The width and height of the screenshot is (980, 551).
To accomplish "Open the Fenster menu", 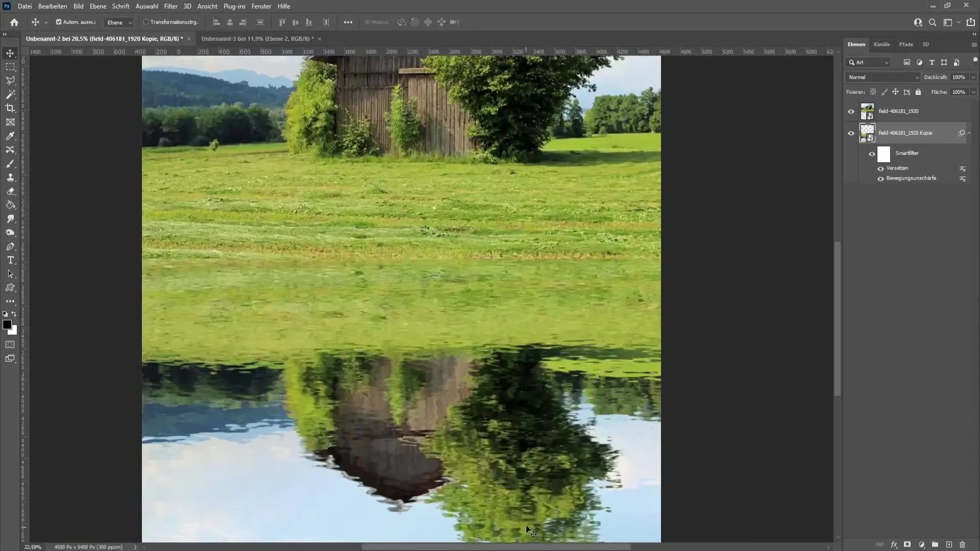I will [262, 6].
